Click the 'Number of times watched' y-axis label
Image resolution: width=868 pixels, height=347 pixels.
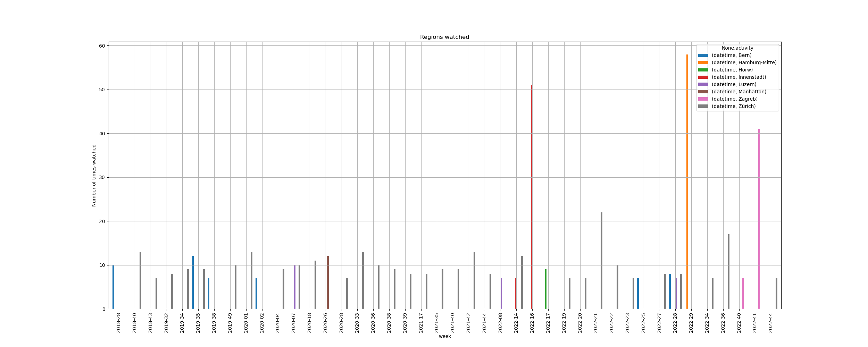point(94,176)
